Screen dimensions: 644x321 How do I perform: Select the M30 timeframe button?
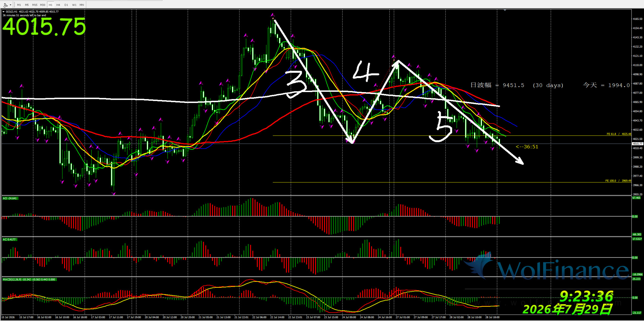tap(43, 5)
